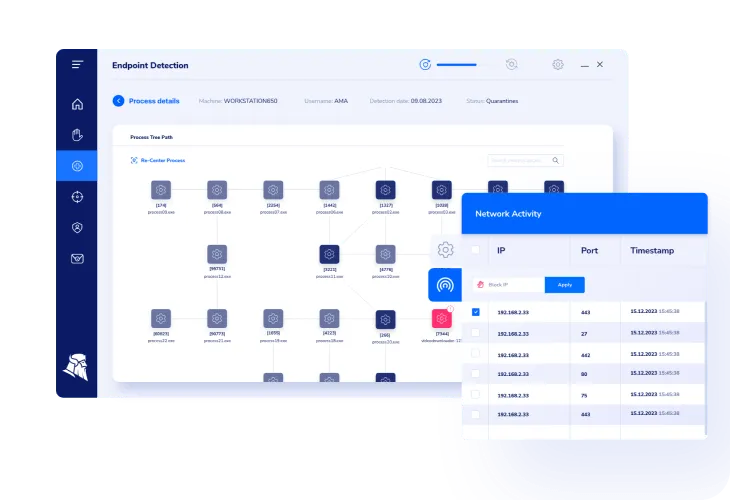The width and height of the screenshot is (730, 500).
Task: Click the Process Tree Path heading
Action: coord(151,137)
